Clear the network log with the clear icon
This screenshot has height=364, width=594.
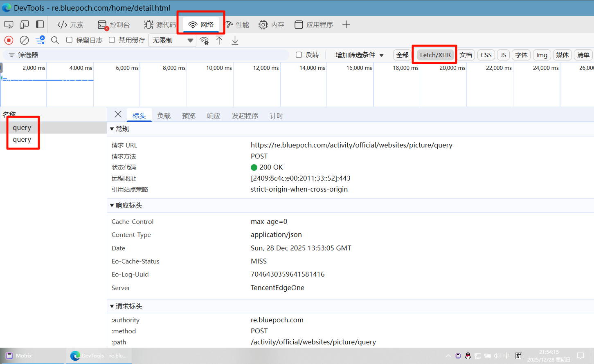pos(25,40)
